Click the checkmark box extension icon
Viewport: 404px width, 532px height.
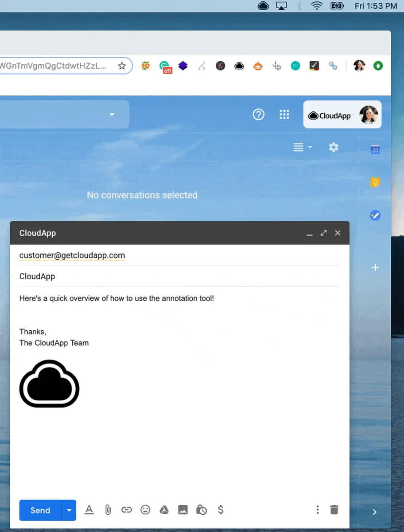[x=314, y=66]
